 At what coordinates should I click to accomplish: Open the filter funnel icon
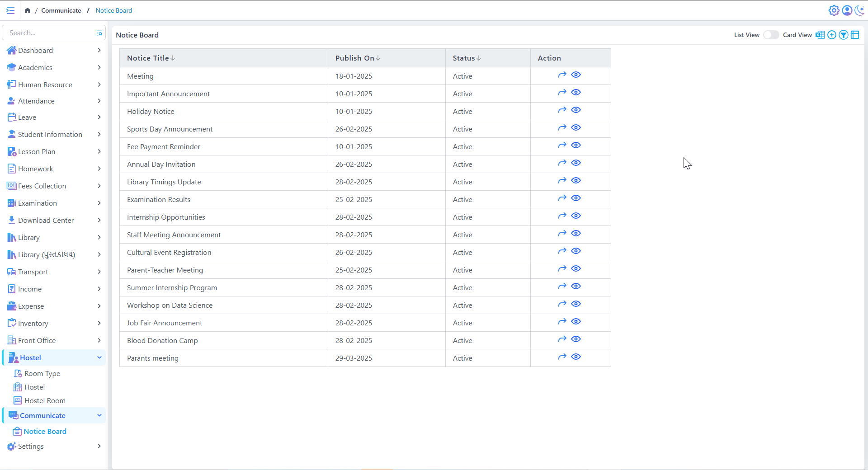click(x=843, y=35)
